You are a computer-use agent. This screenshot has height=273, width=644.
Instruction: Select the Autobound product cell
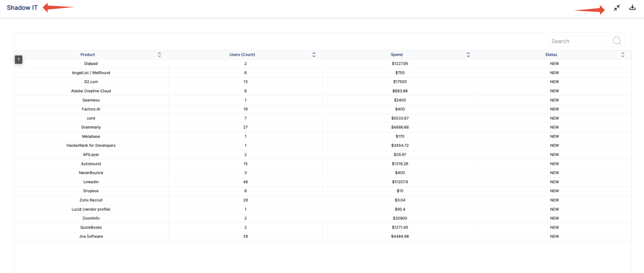tap(91, 164)
